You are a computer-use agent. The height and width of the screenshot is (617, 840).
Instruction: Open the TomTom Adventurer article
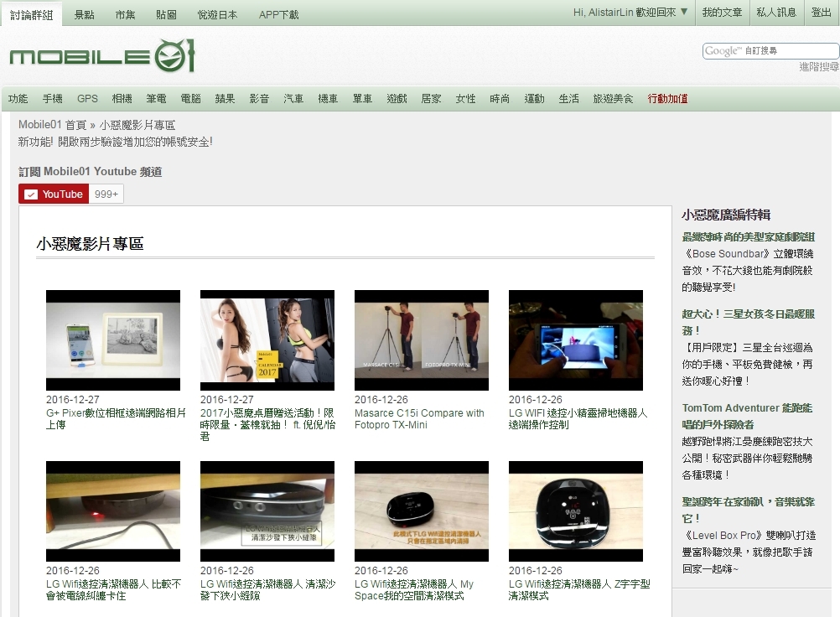pos(747,416)
